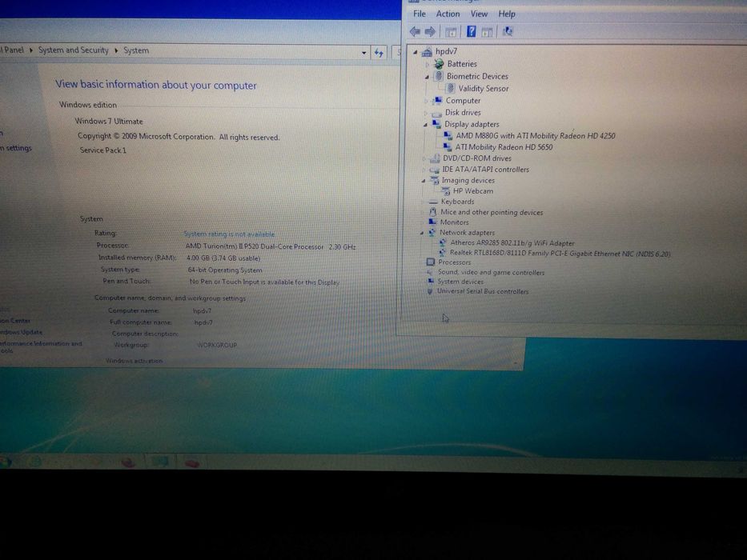
Task: Open the Help menu in Device Manager
Action: pyautogui.click(x=507, y=14)
